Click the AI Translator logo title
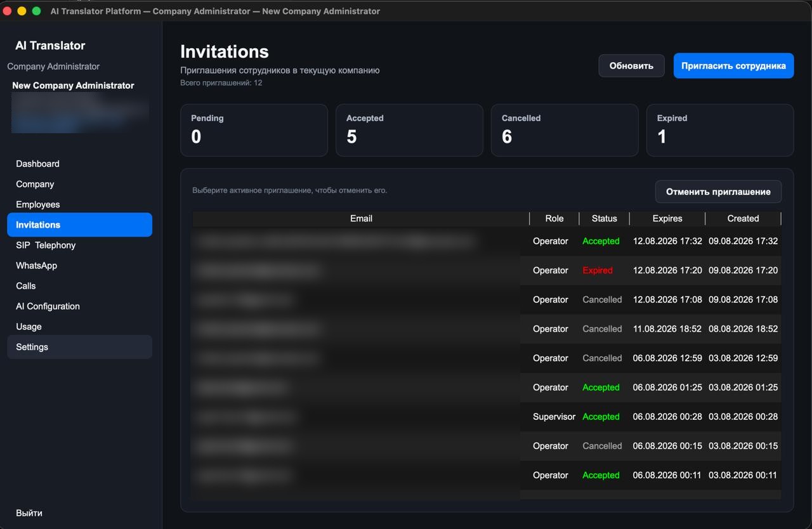812x529 pixels. (50, 46)
